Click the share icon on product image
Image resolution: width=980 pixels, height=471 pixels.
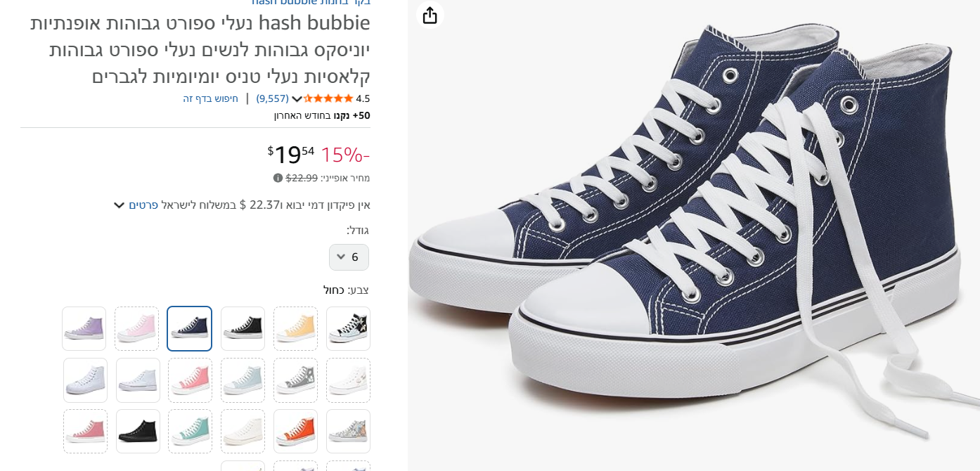[x=430, y=15]
